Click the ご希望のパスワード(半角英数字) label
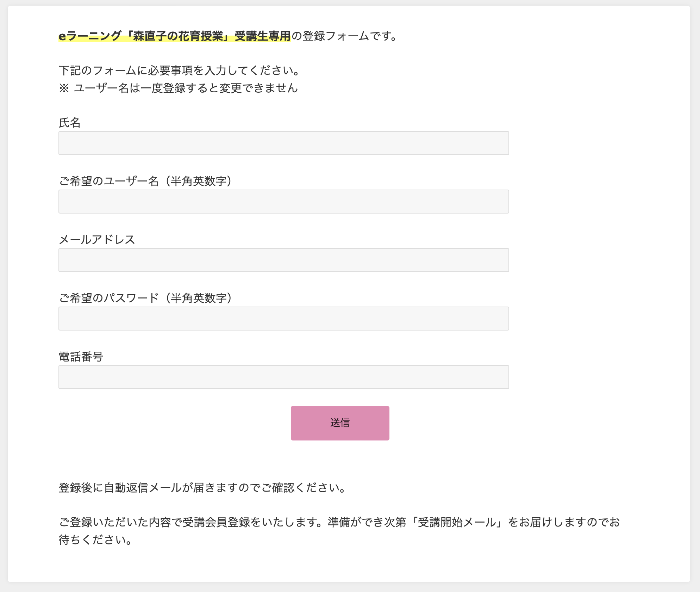Viewport: 700px width, 592px height. pos(145,298)
